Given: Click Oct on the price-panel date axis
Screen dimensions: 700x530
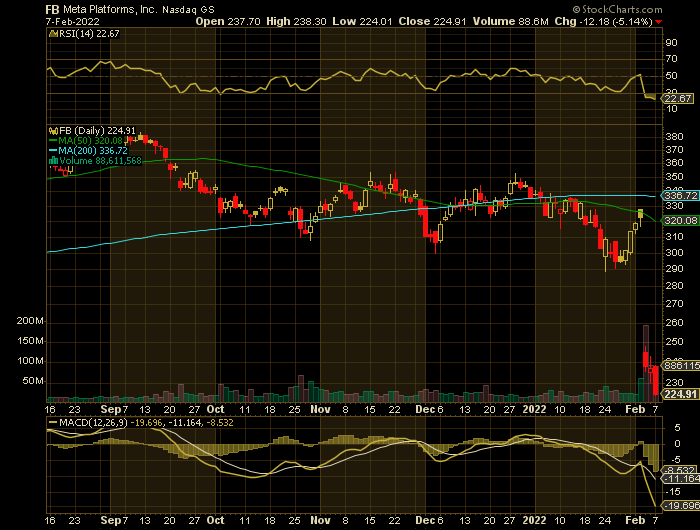Looking at the screenshot, I should (x=216, y=409).
